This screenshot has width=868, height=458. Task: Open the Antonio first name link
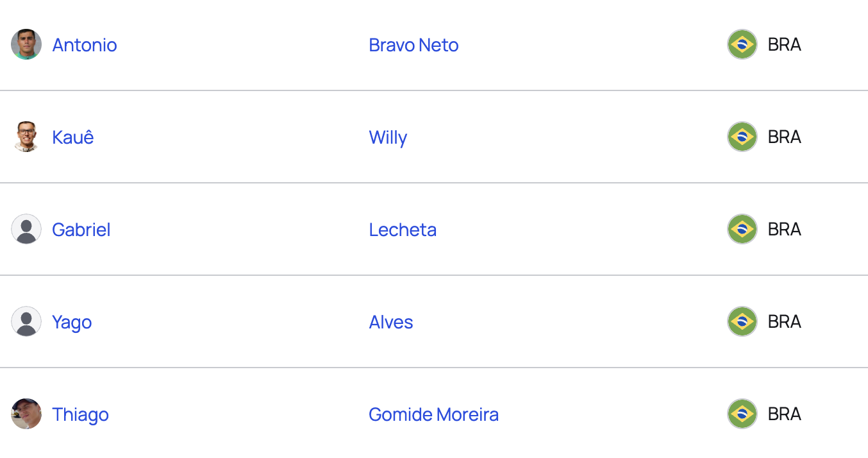(x=85, y=45)
